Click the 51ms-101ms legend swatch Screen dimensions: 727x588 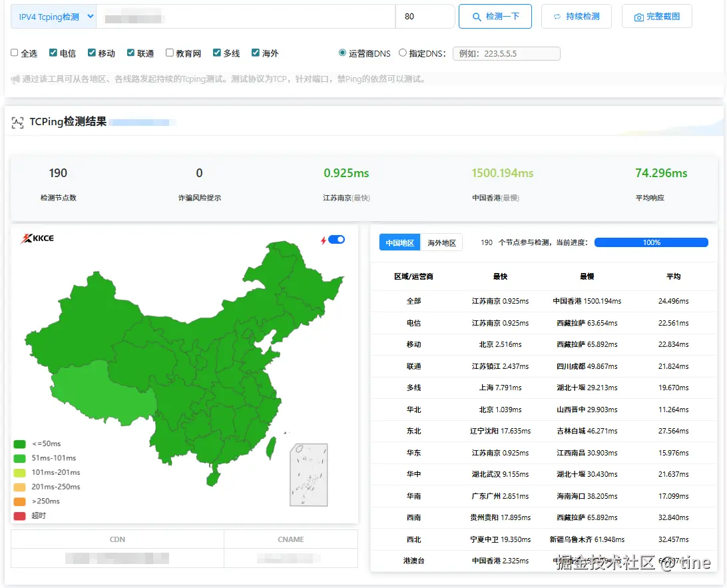[x=19, y=459]
